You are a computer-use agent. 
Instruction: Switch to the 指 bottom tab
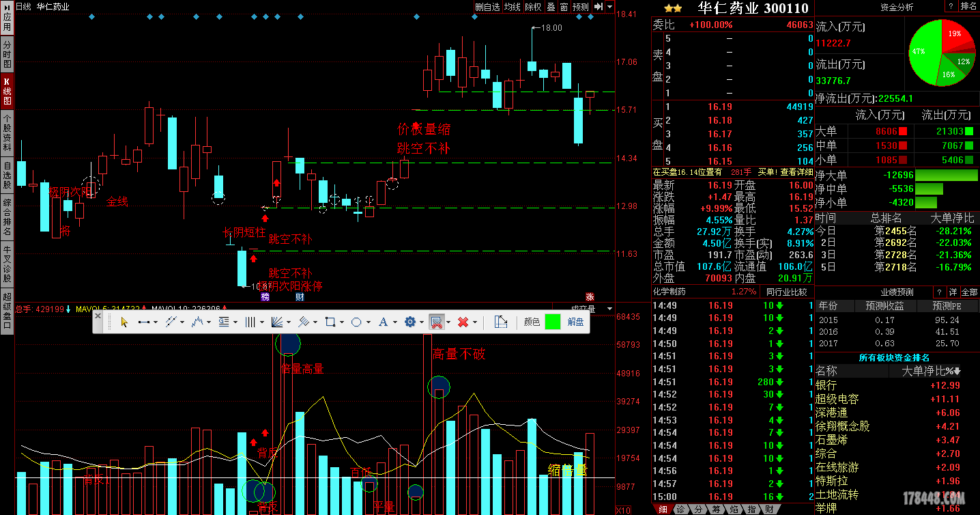(x=751, y=509)
